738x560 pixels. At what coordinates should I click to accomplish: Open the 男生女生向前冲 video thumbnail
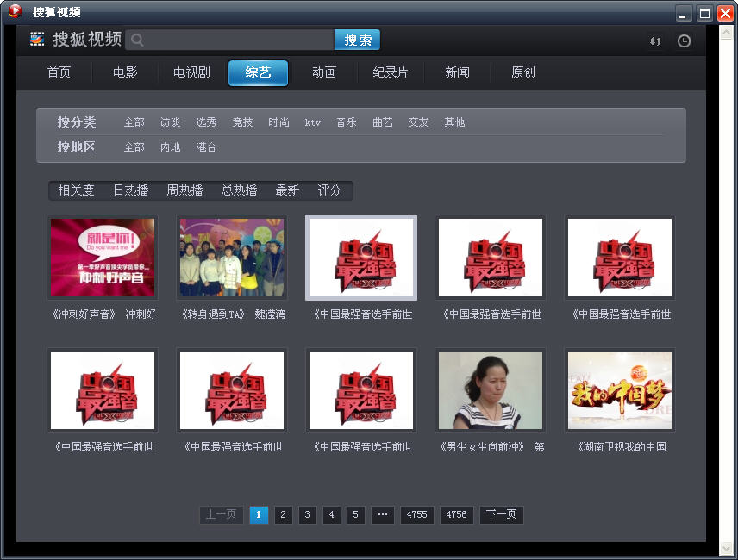click(491, 390)
